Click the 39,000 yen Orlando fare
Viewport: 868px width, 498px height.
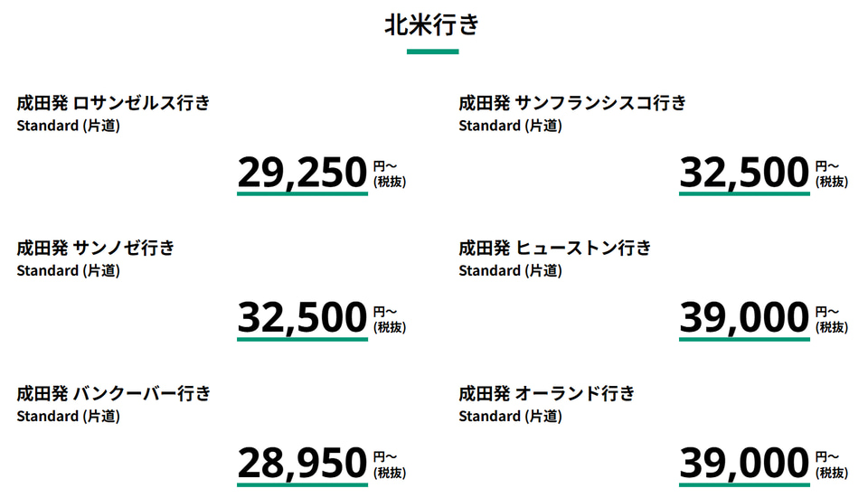[x=743, y=464]
